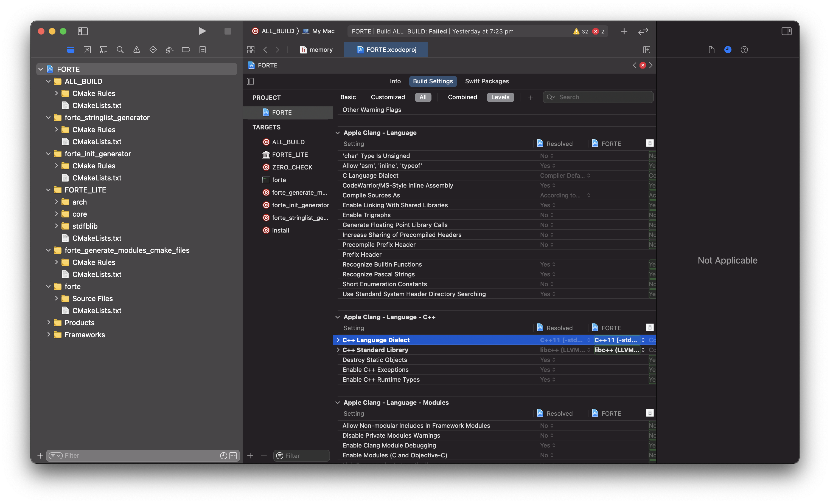This screenshot has width=830, height=504.
Task: Run the ALL_BUILD scheme with the play button
Action: [x=202, y=31]
